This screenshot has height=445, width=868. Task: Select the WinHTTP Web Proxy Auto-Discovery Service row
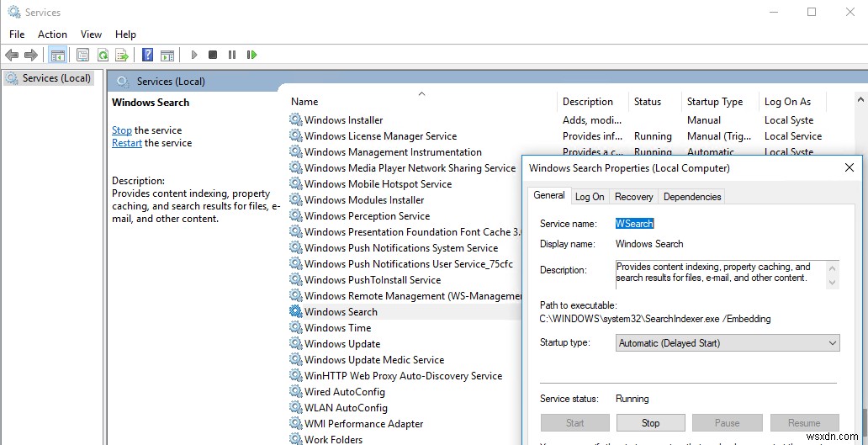tap(403, 376)
